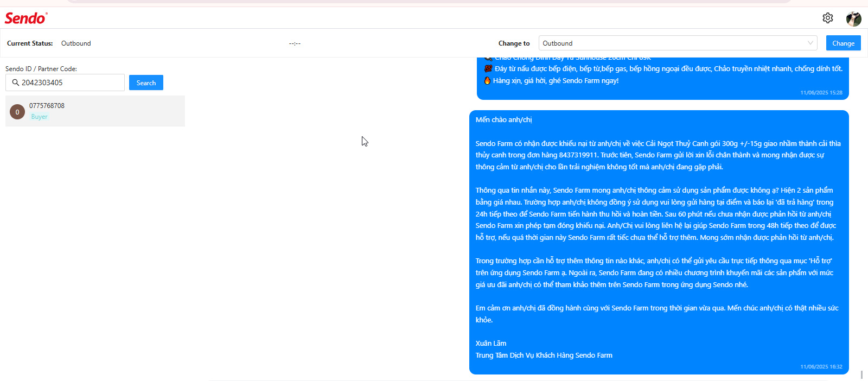868x381 pixels.
Task: Click 'Trung Tâm Dịch Vụ Khách Hàng Sendo Farm' line
Action: [544, 355]
